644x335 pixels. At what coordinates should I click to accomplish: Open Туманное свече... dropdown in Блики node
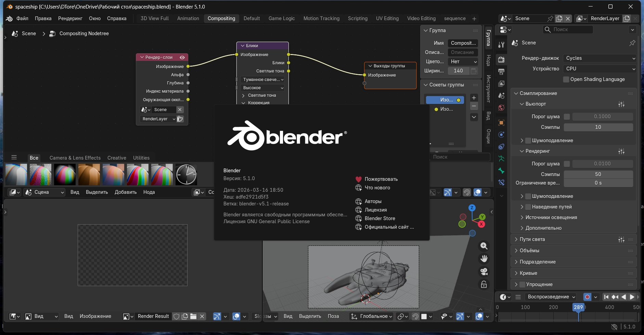coord(262,80)
